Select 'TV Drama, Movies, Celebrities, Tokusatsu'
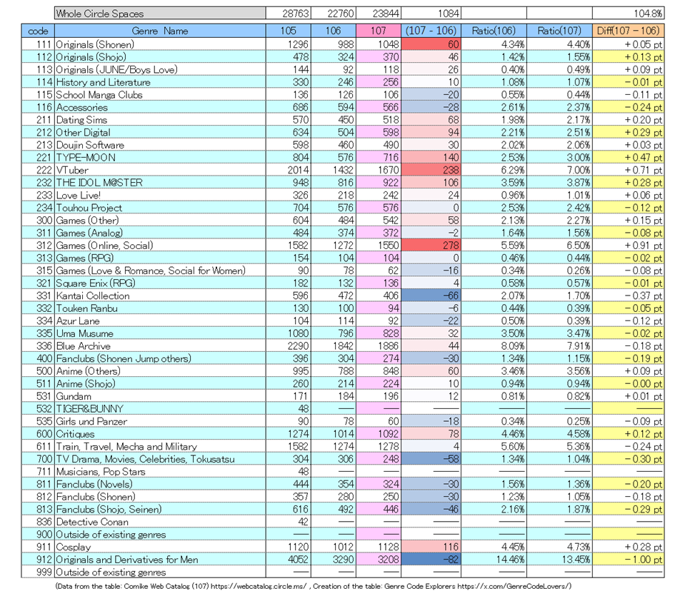The height and width of the screenshot is (591, 700). click(160, 459)
